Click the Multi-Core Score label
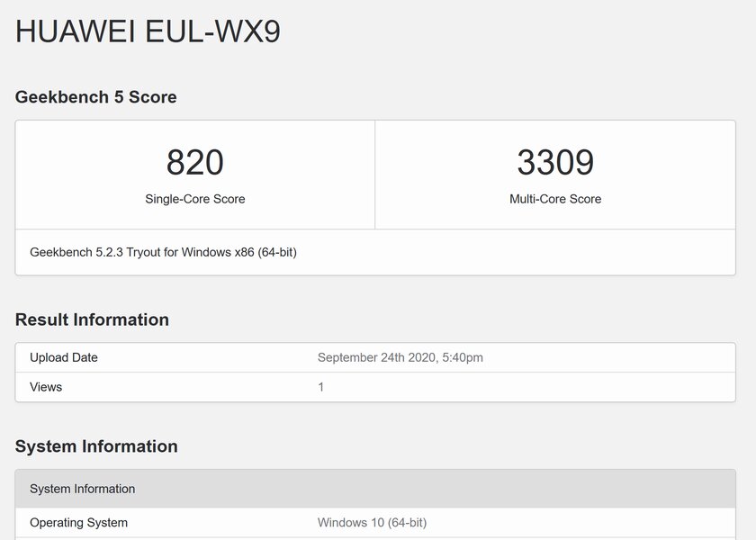The height and width of the screenshot is (540, 756). [x=555, y=199]
